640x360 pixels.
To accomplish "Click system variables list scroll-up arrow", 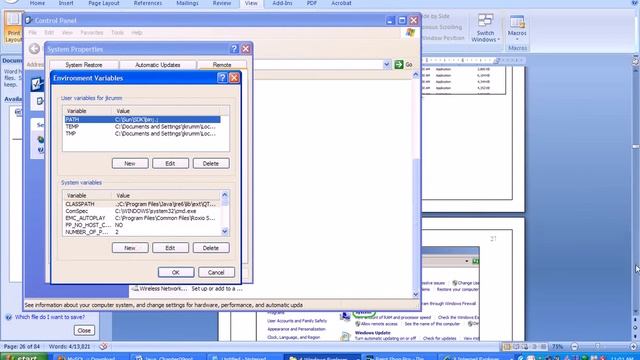I will click(x=224, y=195).
